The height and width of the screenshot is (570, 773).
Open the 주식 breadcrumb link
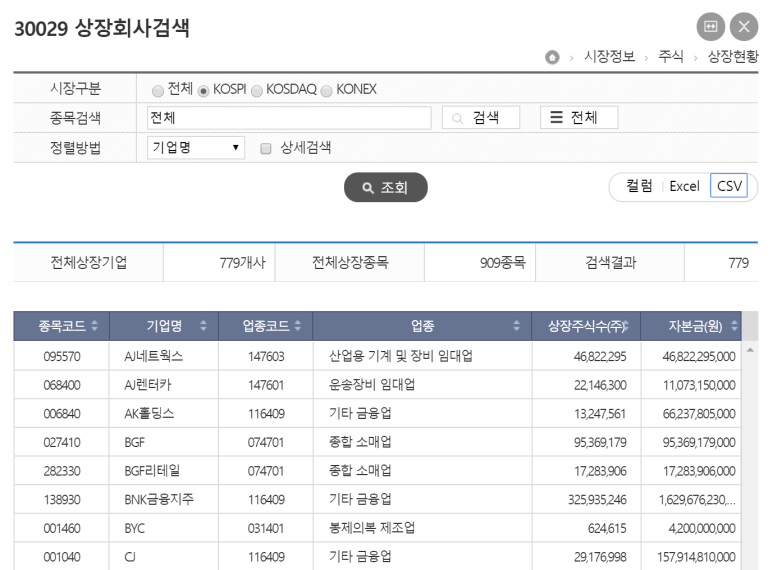[x=671, y=57]
